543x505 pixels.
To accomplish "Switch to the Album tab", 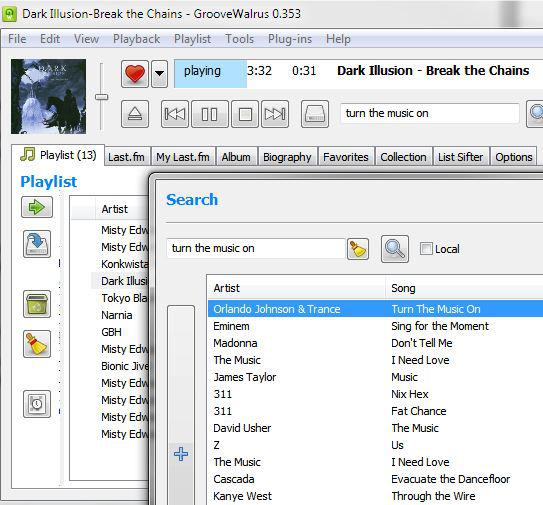I will [x=236, y=157].
